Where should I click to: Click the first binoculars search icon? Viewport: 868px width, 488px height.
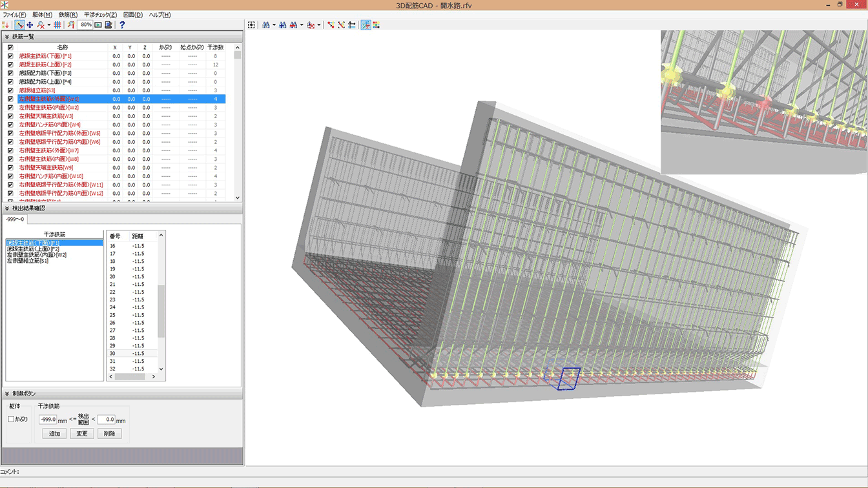pyautogui.click(x=265, y=25)
